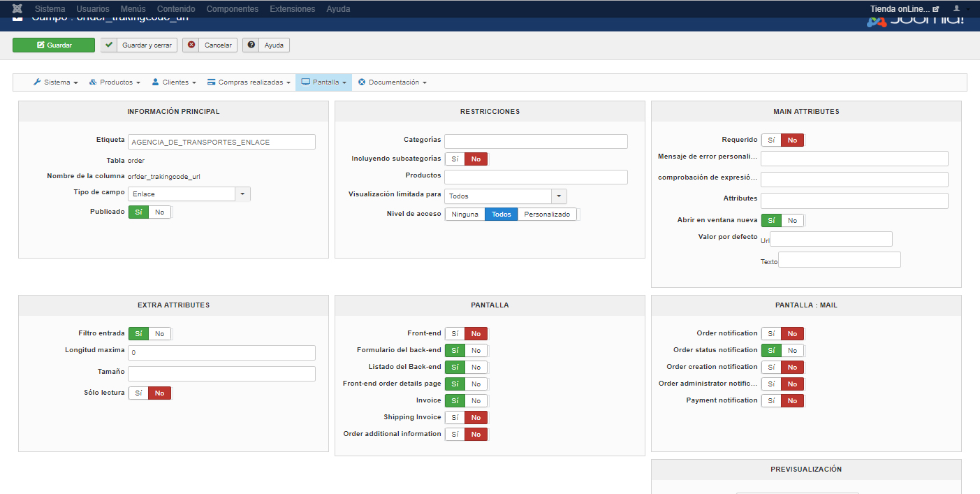Click comprobación de expresión input field
The image size is (980, 494).
point(855,180)
